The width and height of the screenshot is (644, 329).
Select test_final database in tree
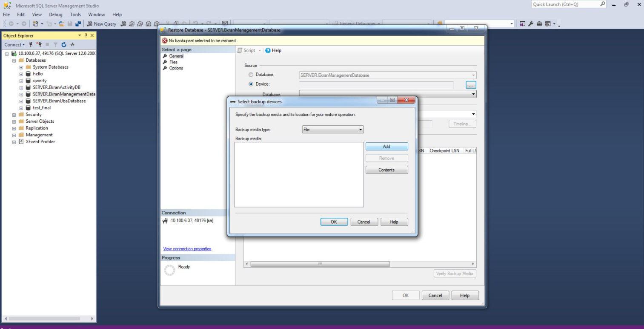42,108
